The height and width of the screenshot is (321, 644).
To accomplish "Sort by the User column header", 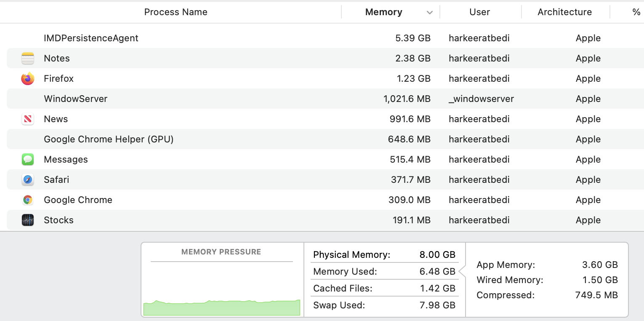I will pos(479,12).
